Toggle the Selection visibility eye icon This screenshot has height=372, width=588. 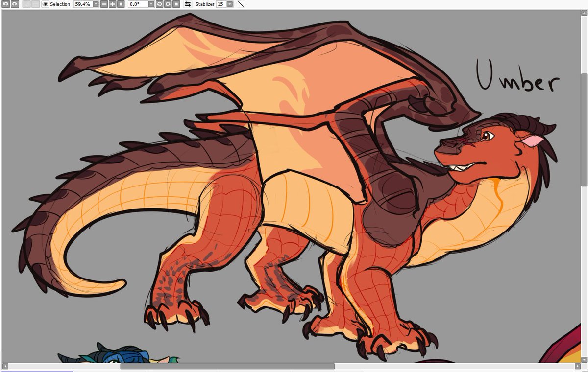[x=45, y=4]
